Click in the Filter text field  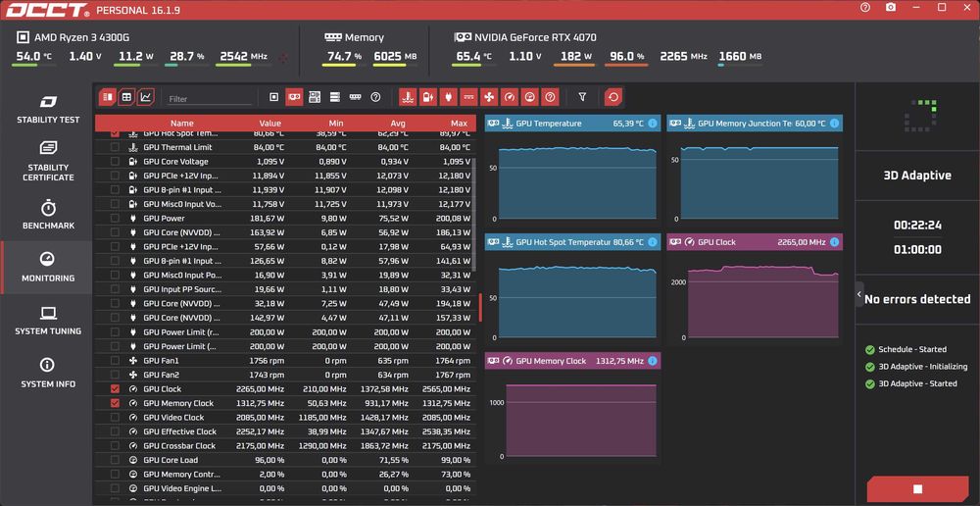210,99
